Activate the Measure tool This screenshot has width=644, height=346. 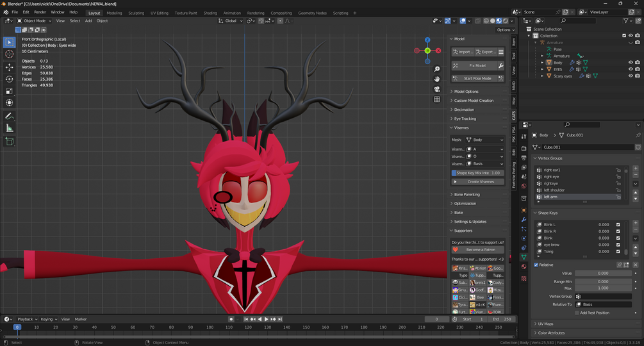pyautogui.click(x=10, y=128)
